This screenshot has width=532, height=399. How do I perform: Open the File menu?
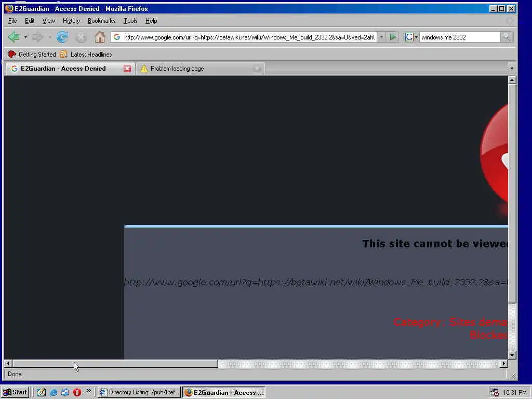(x=12, y=21)
